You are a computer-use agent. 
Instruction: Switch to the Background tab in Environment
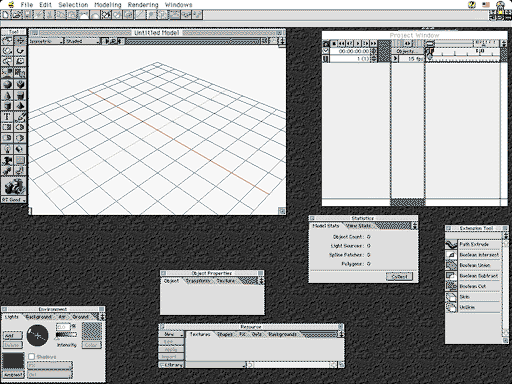click(x=39, y=317)
